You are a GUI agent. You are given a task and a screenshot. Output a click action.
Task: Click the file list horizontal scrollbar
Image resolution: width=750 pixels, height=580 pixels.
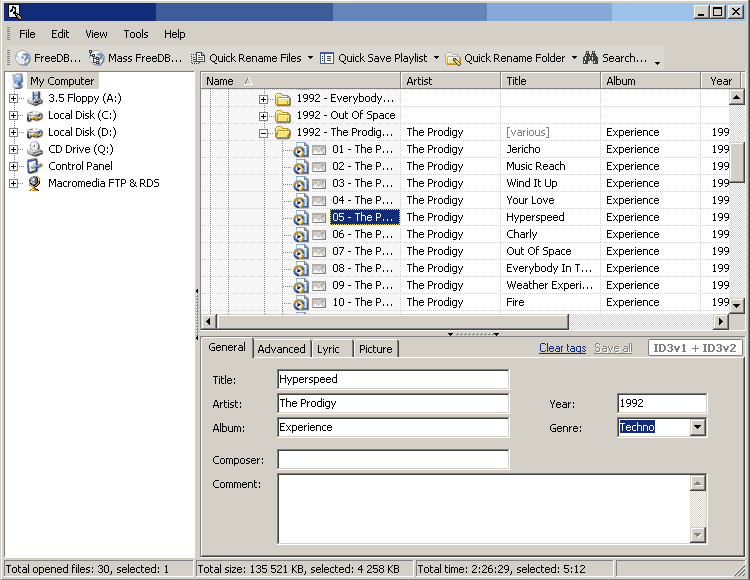(465, 322)
